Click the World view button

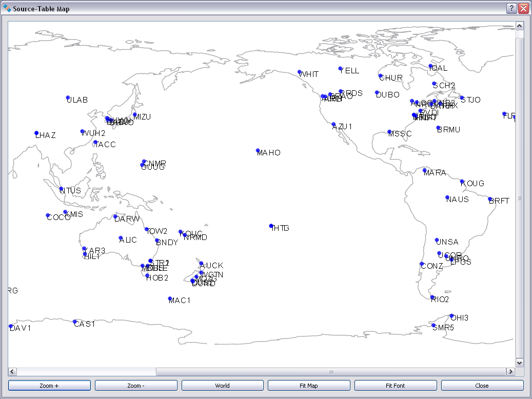point(222,385)
